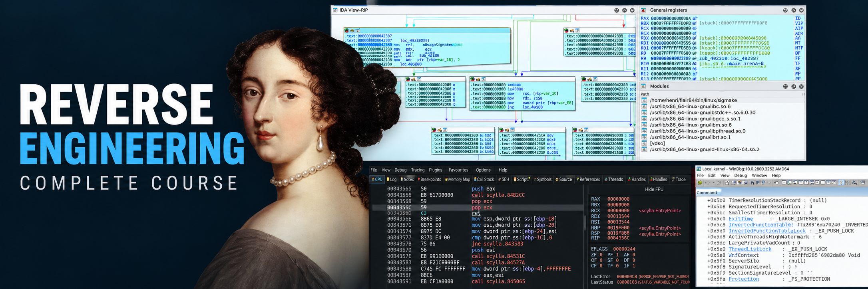The height and width of the screenshot is (289, 868).
Task: Open the Memory Map tab
Action: pyautogui.click(x=458, y=180)
